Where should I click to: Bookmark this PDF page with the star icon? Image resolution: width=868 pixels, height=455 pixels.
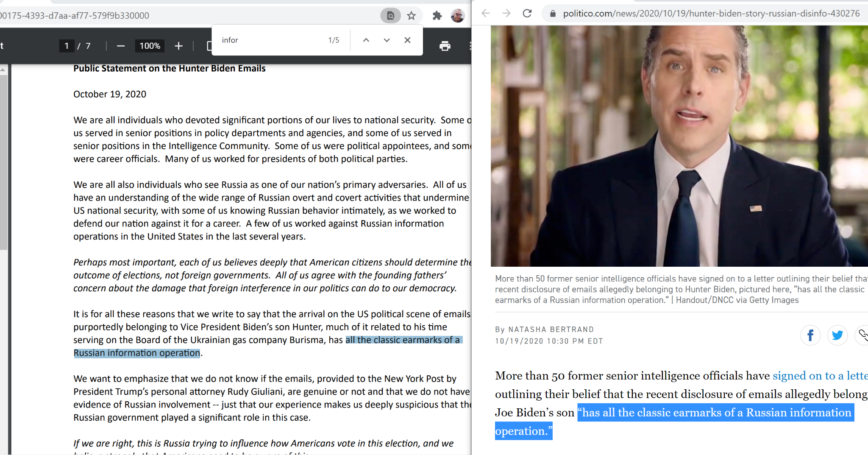[411, 16]
